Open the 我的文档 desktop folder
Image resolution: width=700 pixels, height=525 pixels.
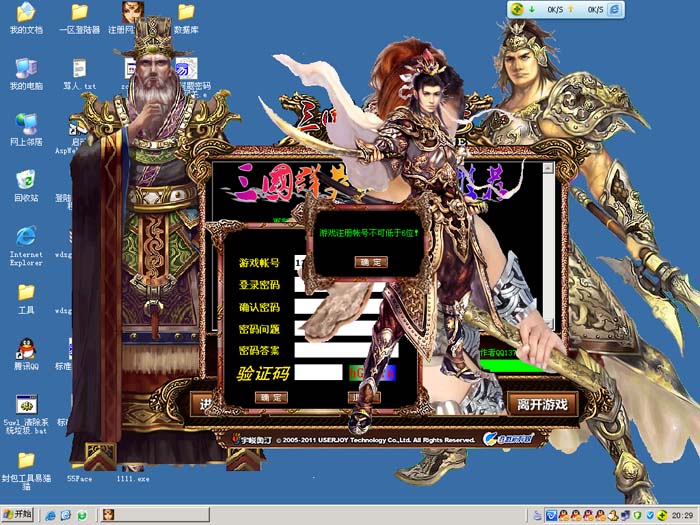pos(25,14)
